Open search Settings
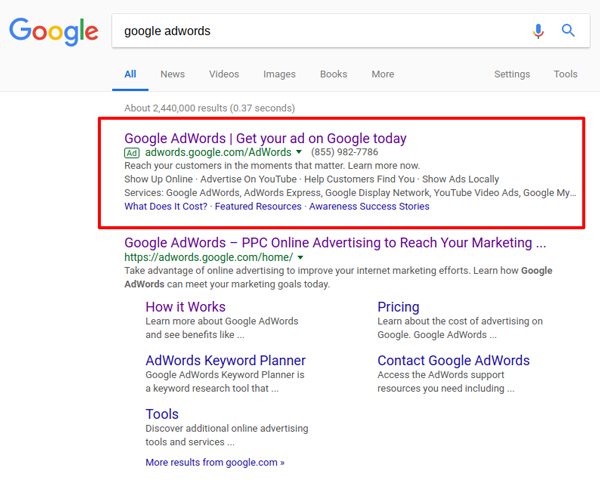 pyautogui.click(x=512, y=74)
